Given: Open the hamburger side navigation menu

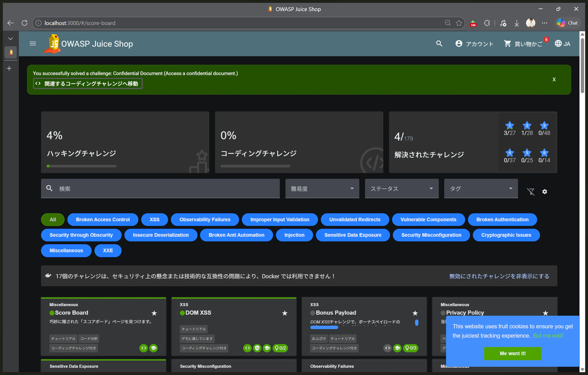Looking at the screenshot, I should (33, 44).
